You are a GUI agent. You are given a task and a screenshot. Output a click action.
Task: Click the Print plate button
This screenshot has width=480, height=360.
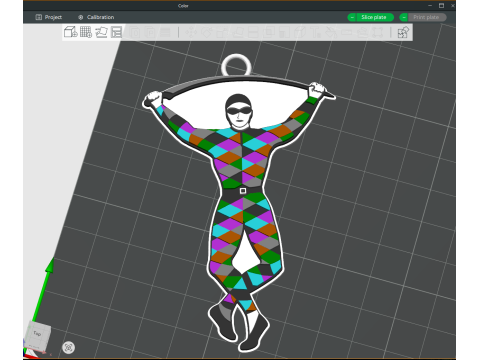(x=426, y=17)
